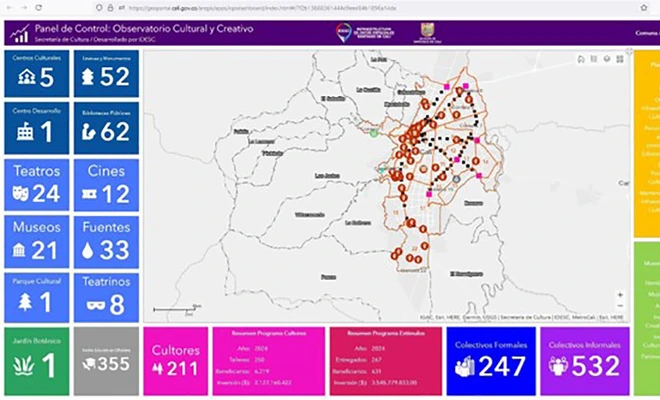Click the Museos count 21
660x400 pixels.
point(44,251)
